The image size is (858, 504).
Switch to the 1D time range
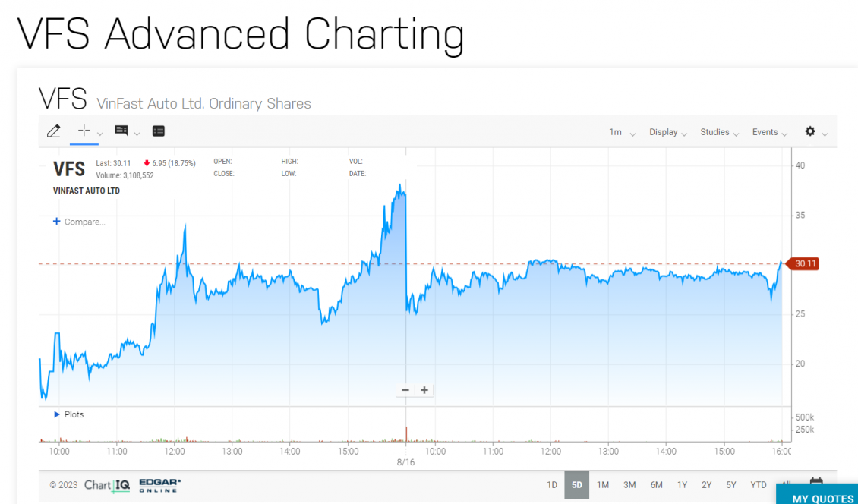pos(552,485)
